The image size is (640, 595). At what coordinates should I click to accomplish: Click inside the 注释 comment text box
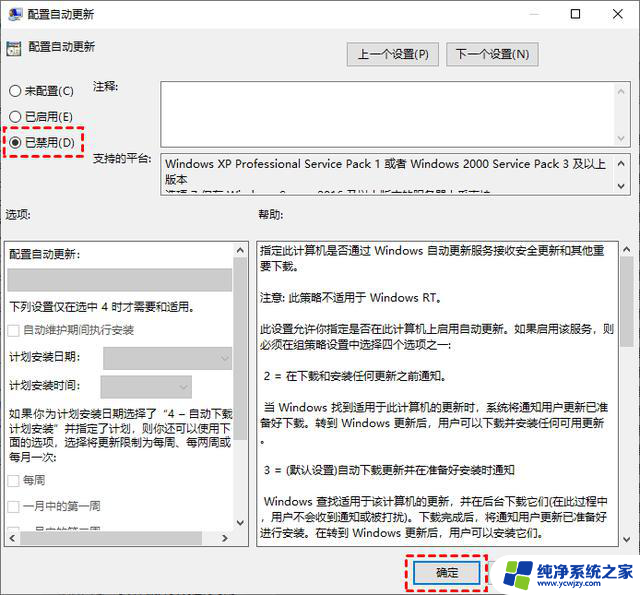[x=388, y=114]
